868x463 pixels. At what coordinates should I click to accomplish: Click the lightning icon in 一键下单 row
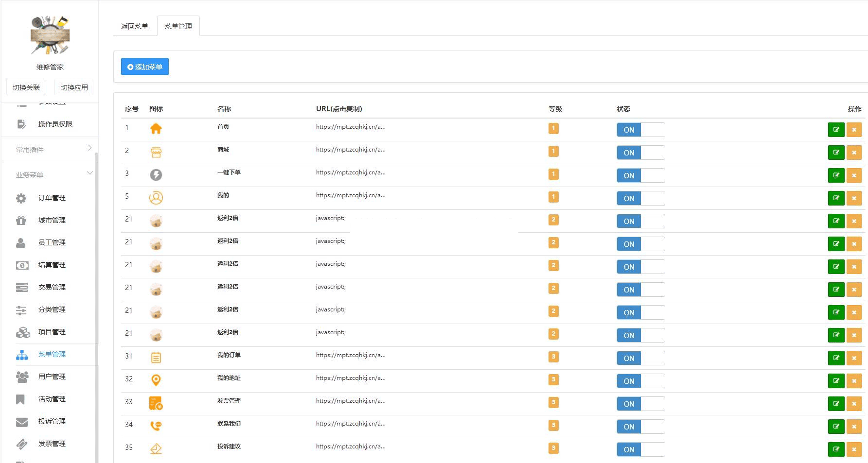coord(156,175)
